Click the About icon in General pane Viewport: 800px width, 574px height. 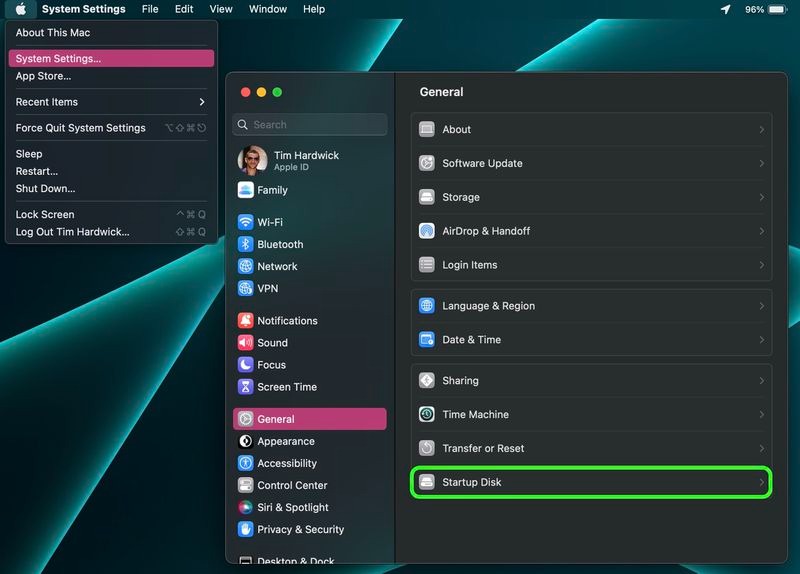coord(427,129)
